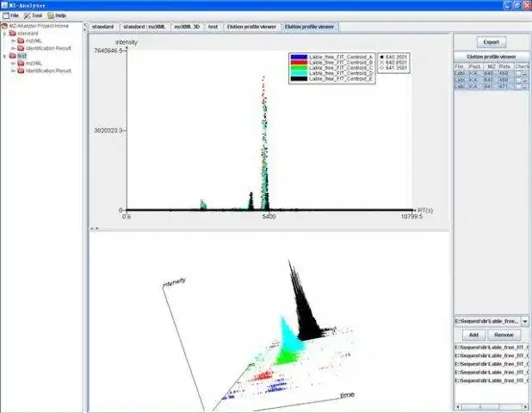Click the Remove button

[504, 335]
